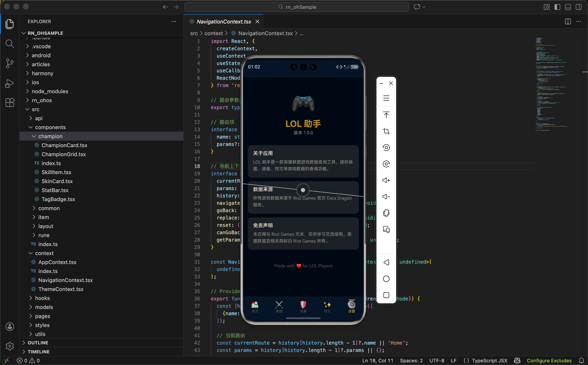Click Configure Excludes in status bar
This screenshot has width=588, height=365.
549,361
